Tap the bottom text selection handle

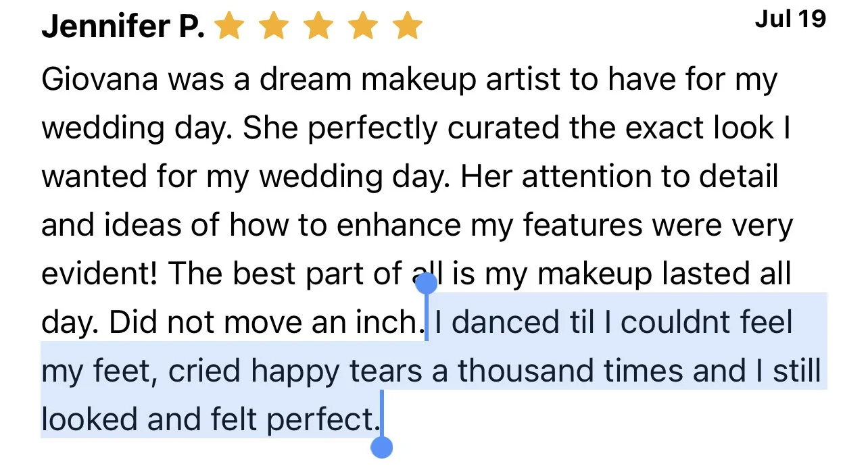pyautogui.click(x=382, y=446)
